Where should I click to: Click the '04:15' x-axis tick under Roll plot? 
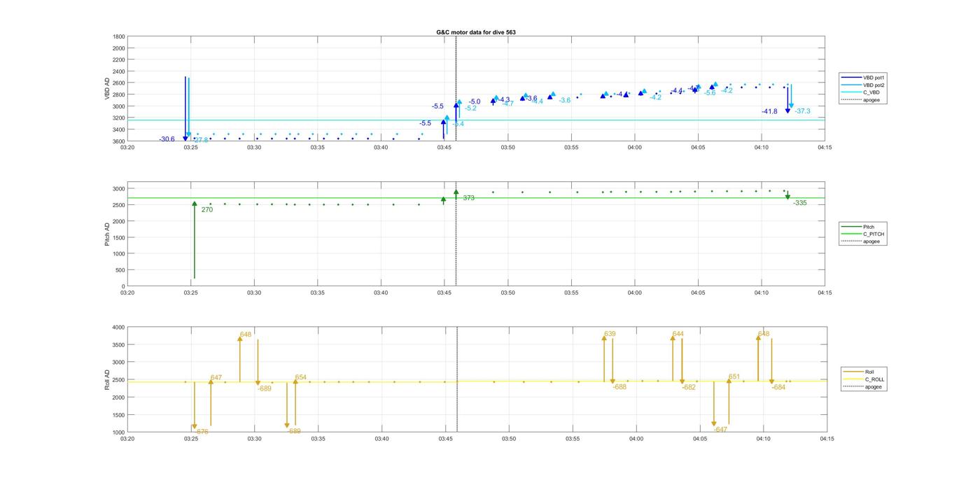(x=827, y=440)
